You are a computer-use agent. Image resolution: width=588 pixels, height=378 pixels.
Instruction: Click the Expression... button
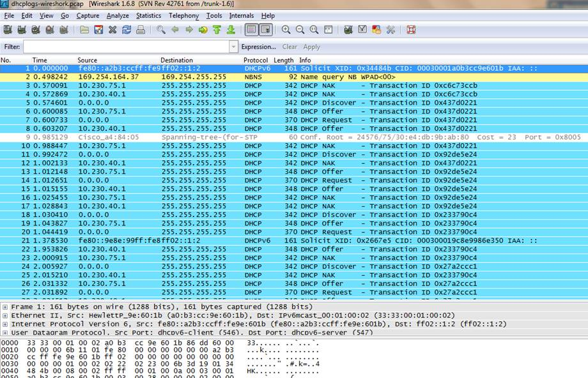coord(258,47)
